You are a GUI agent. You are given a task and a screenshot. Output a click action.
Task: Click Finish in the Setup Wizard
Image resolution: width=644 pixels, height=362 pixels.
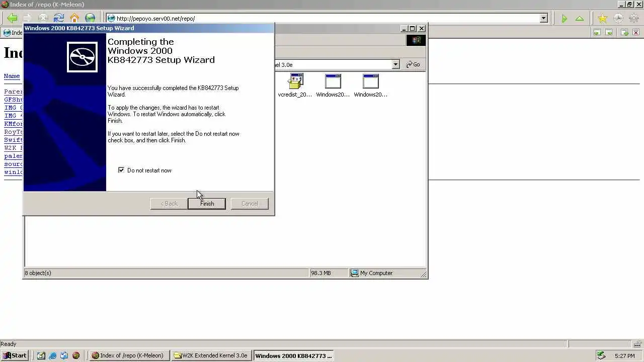tap(207, 204)
